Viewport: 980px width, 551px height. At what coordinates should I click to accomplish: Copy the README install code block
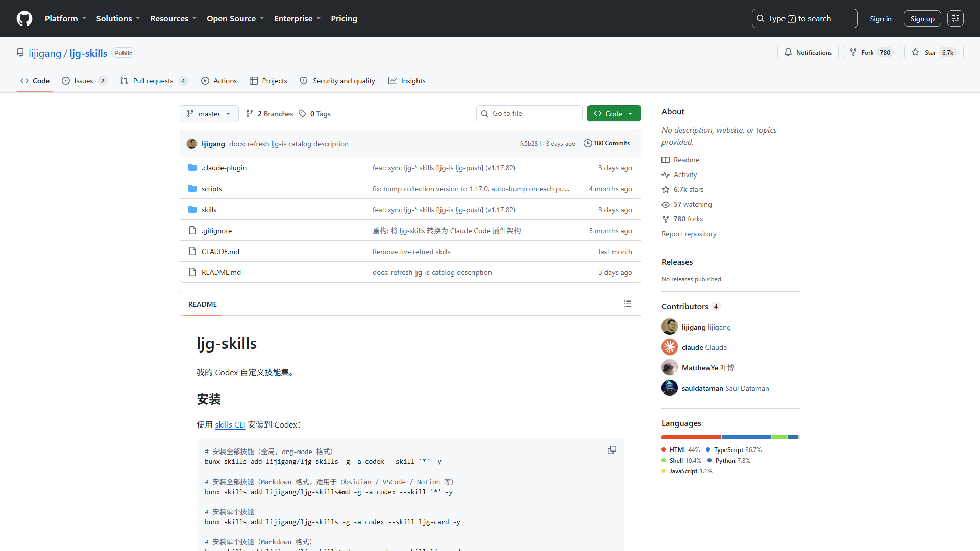click(611, 450)
